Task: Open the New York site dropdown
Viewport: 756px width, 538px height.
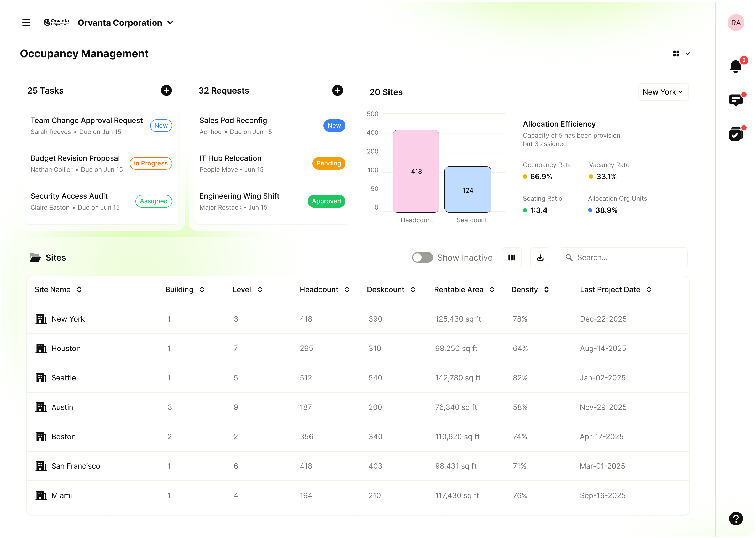Action: (663, 92)
